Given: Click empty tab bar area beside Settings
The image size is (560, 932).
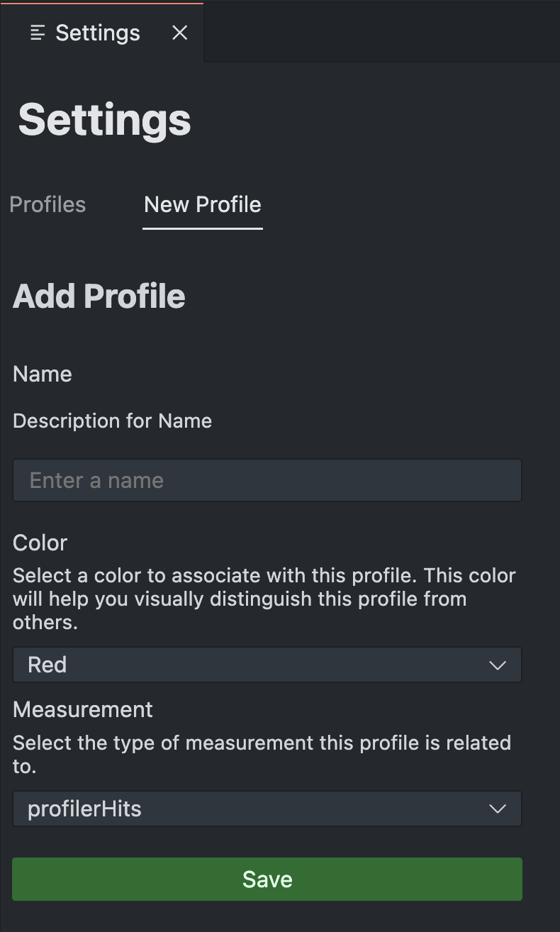Looking at the screenshot, I should pyautogui.click(x=381, y=33).
